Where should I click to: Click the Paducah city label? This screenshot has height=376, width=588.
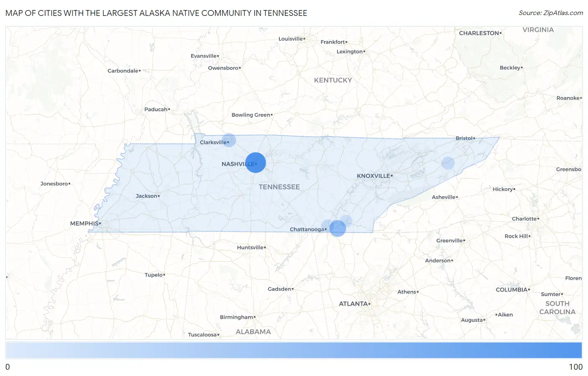pyautogui.click(x=156, y=110)
